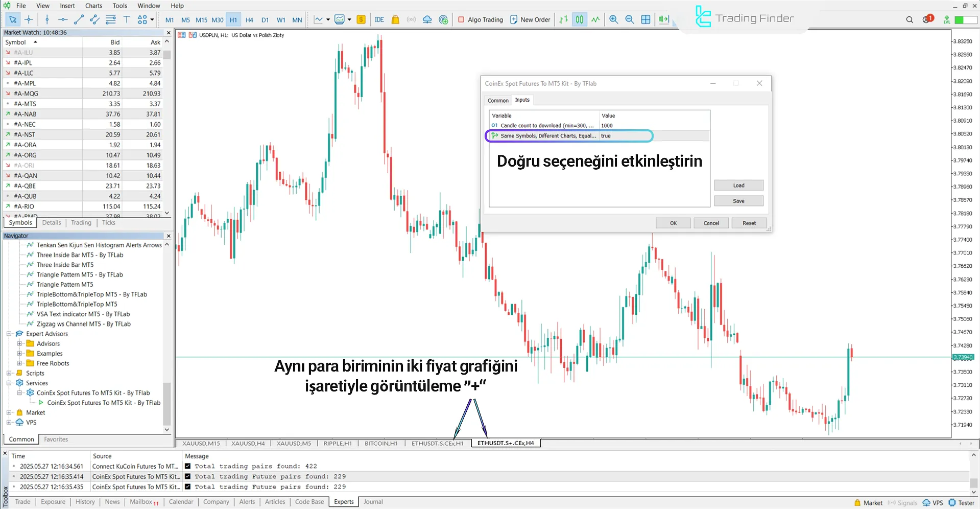Click the Save button
The width and height of the screenshot is (980, 509).
(738, 201)
